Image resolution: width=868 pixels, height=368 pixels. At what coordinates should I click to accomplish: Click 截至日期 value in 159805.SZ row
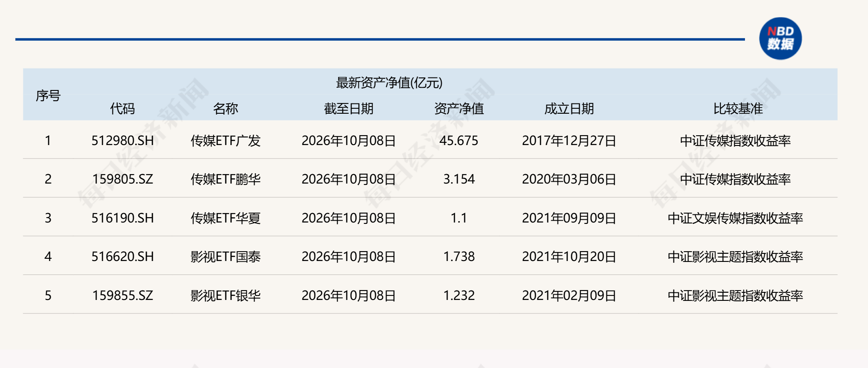349,179
